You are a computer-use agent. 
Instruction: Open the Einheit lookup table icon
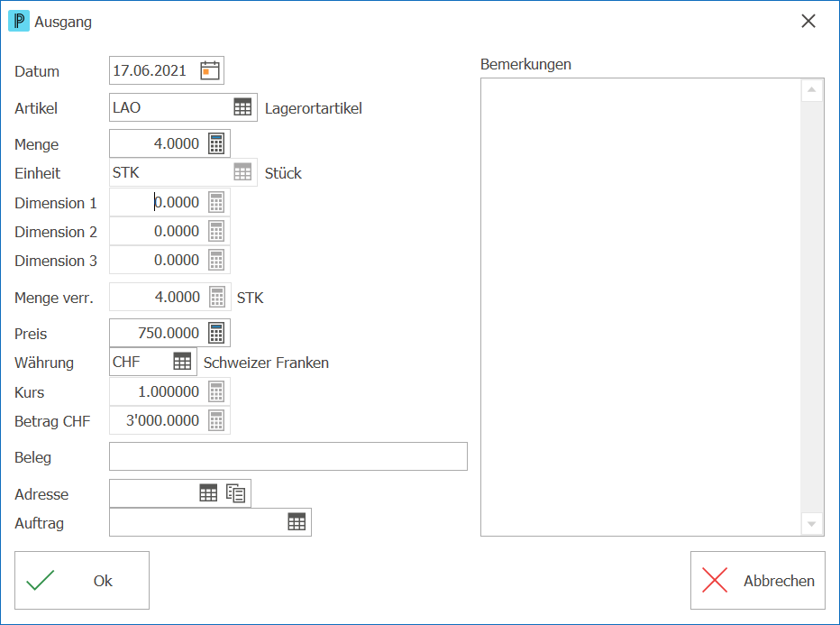tap(242, 172)
